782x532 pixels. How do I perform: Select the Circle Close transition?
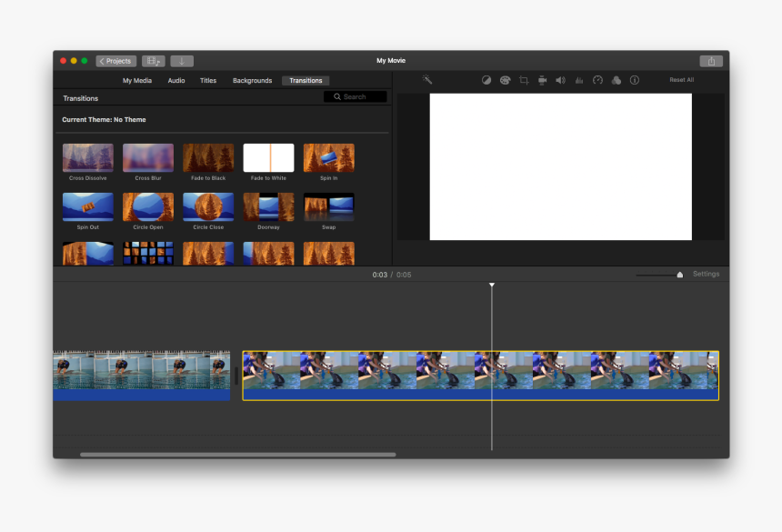(208, 206)
